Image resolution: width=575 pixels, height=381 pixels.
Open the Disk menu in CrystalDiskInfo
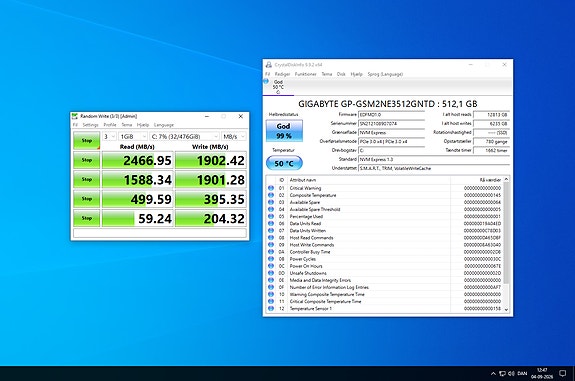(341, 74)
